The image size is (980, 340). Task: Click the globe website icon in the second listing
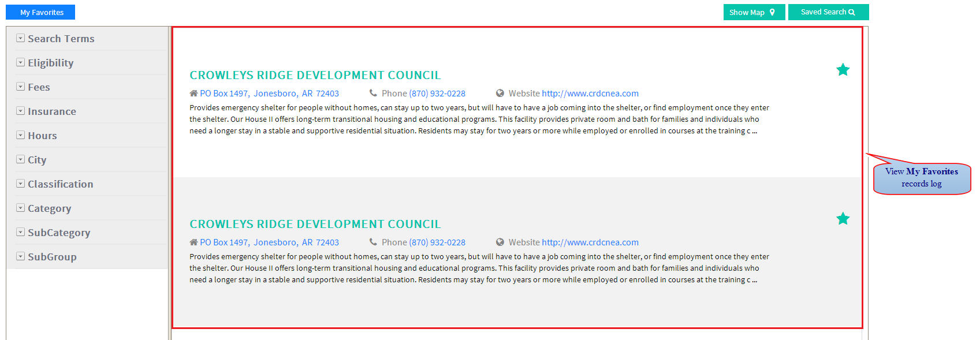(x=500, y=242)
